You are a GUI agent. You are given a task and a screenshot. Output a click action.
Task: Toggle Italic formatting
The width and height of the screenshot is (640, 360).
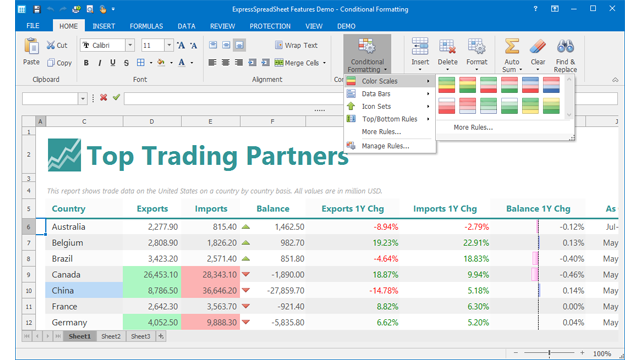click(99, 63)
